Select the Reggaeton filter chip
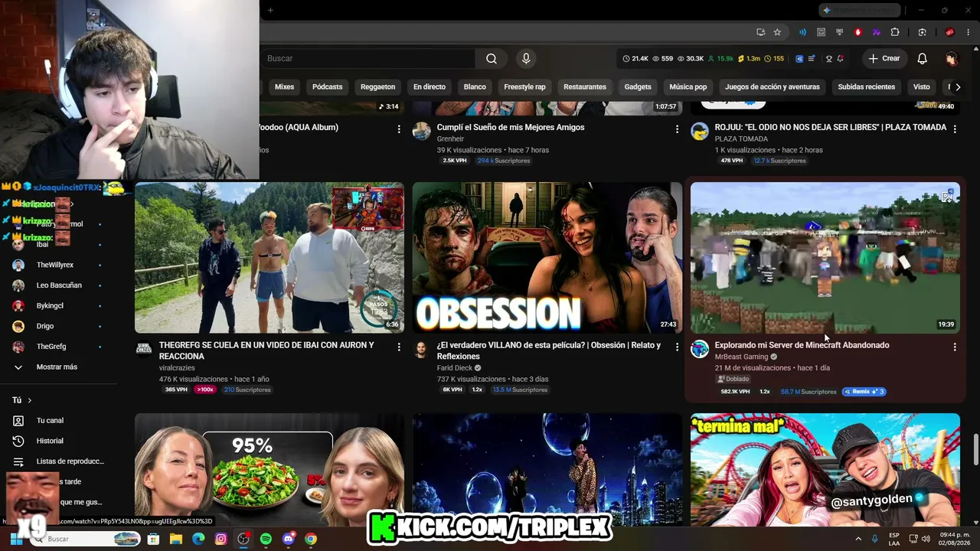The image size is (980, 551). (x=377, y=87)
